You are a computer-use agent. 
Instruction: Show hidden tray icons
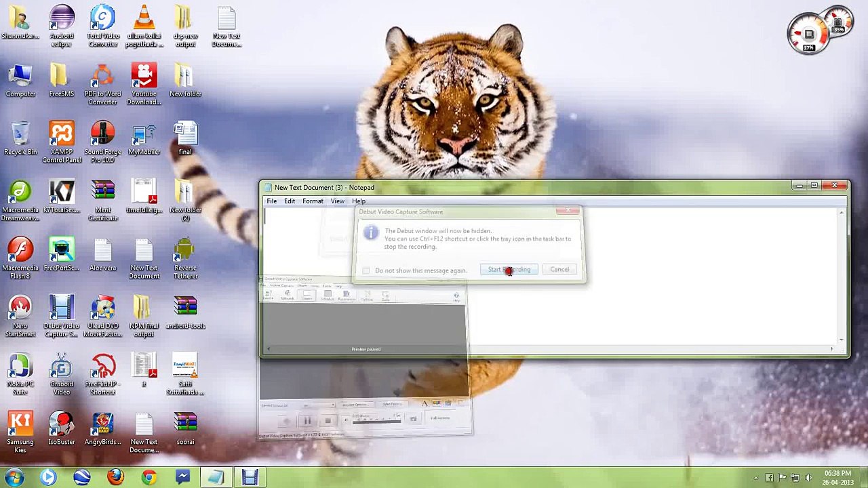(756, 478)
